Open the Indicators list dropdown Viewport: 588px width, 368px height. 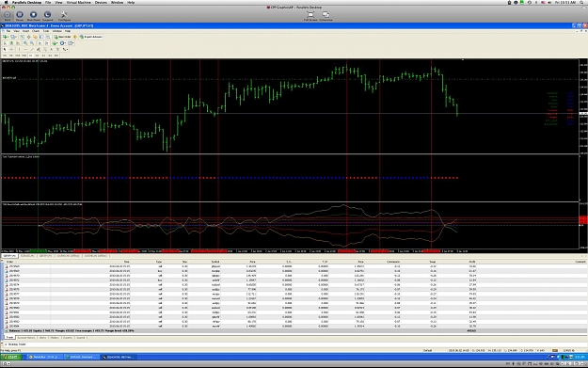(56, 43)
